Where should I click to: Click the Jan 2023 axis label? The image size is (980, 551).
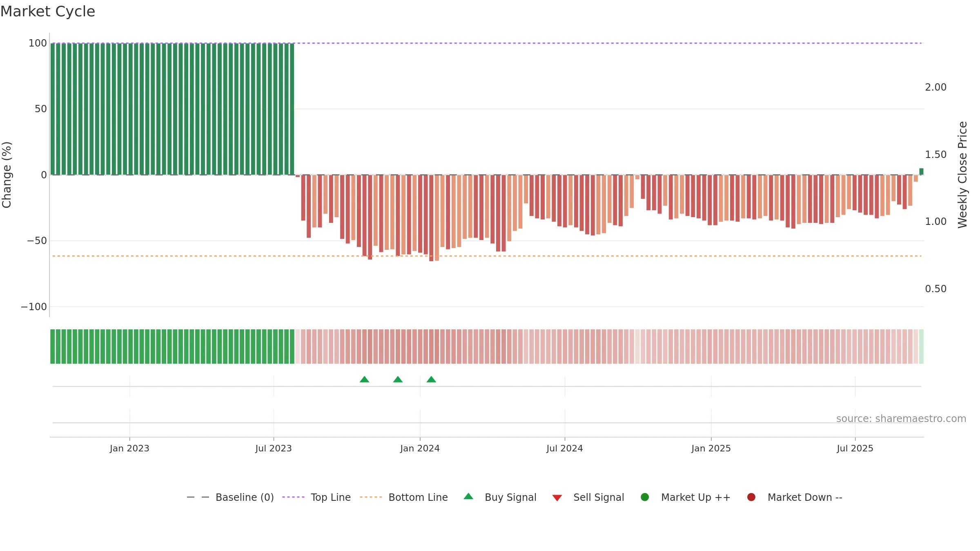coord(129,448)
